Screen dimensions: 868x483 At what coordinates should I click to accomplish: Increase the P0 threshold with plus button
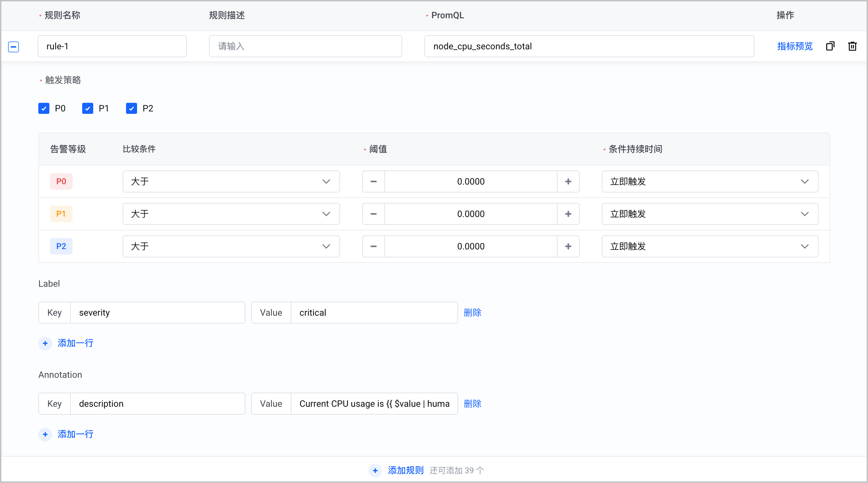[568, 181]
